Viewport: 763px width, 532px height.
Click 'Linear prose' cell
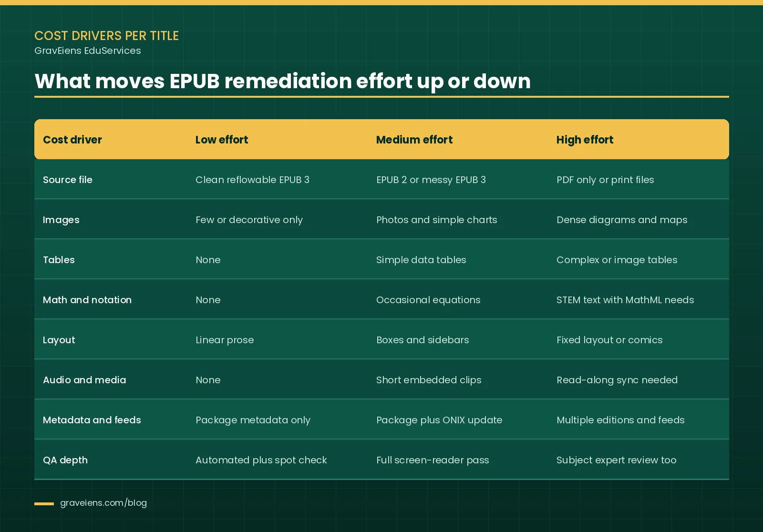coord(225,340)
